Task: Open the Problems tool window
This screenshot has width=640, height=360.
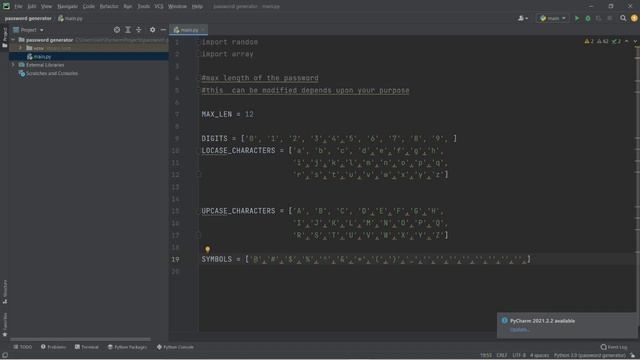Action: [x=53, y=347]
